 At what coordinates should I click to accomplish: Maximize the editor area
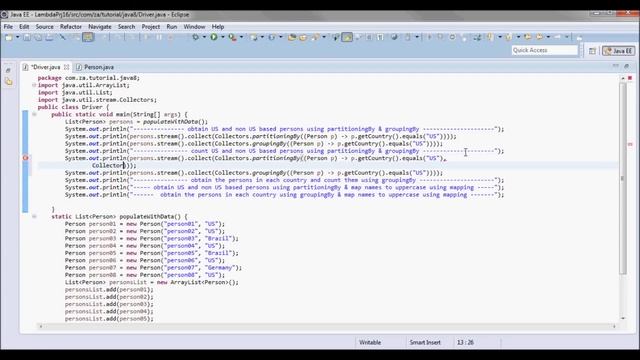(627, 66)
